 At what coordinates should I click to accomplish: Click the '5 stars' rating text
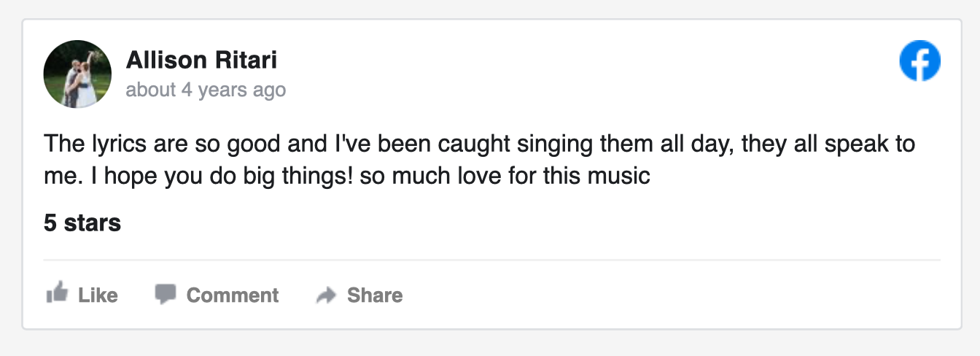pyautogui.click(x=82, y=223)
